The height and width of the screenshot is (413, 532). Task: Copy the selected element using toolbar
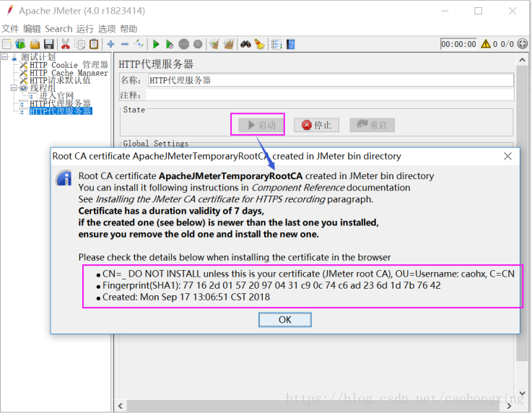click(80, 44)
